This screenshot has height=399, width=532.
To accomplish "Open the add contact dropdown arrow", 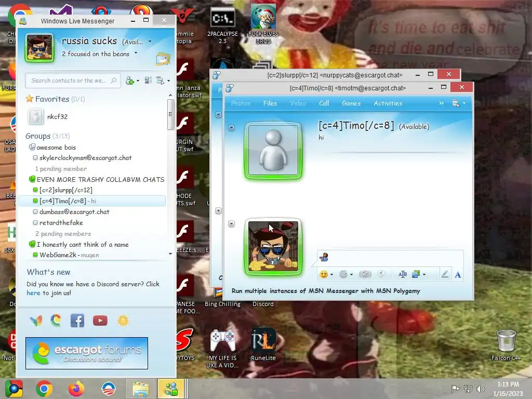I will (138, 81).
